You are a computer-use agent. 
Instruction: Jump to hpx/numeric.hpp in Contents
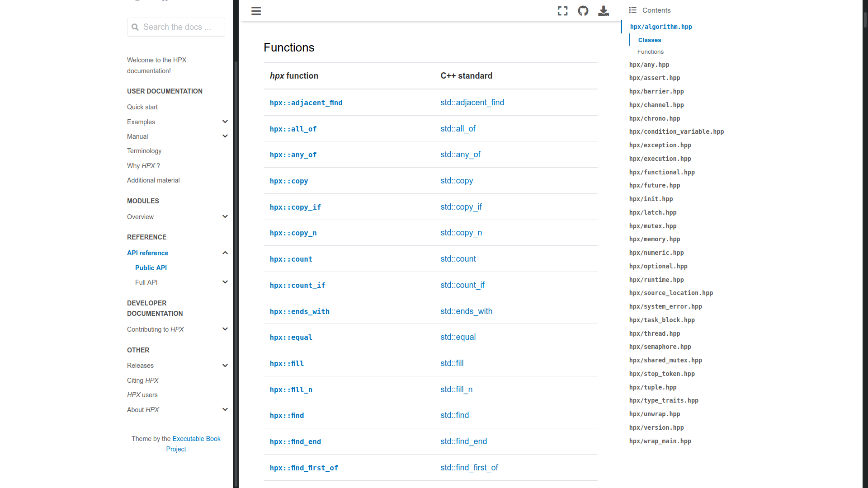[x=656, y=253]
